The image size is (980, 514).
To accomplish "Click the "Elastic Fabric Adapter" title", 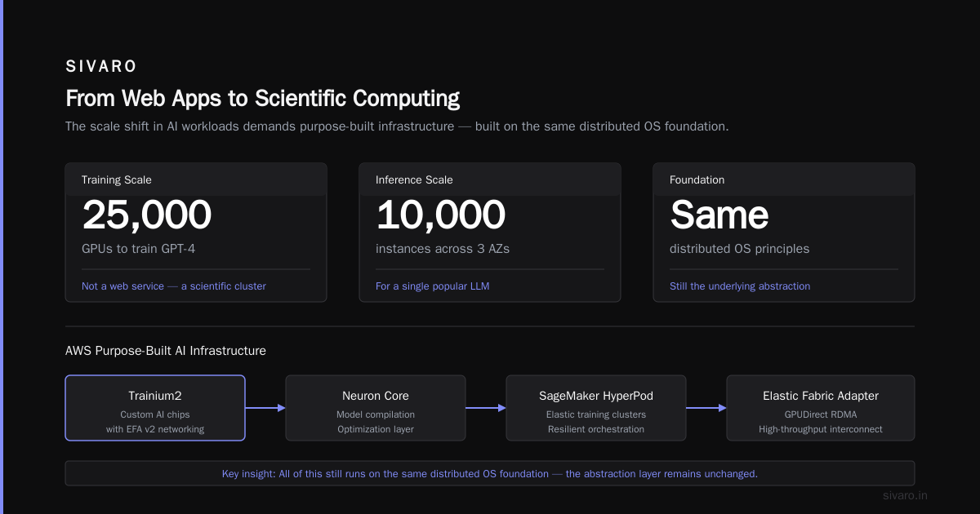I will [821, 396].
